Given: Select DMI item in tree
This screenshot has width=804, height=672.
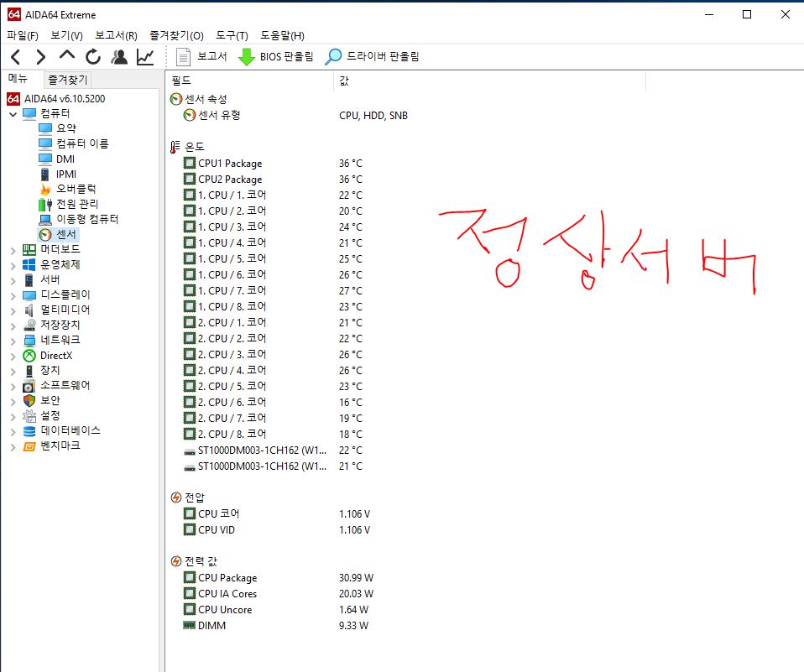Looking at the screenshot, I should 57,159.
